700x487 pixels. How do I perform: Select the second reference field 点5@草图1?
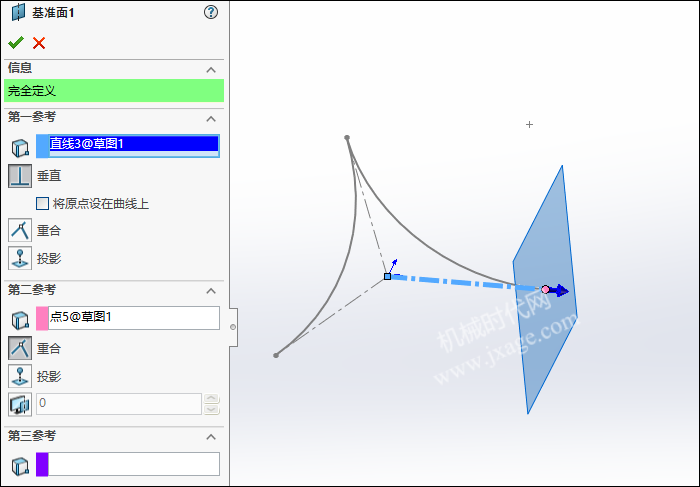click(134, 318)
